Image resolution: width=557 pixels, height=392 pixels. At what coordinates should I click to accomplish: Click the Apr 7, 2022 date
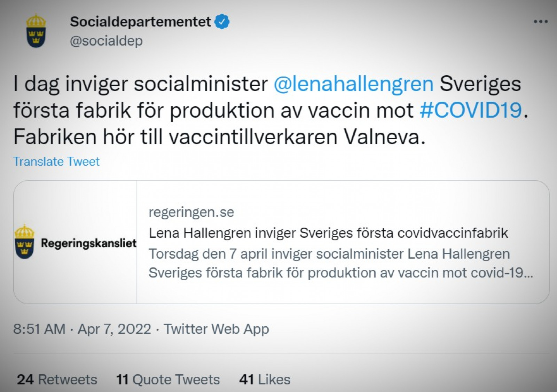(114, 329)
